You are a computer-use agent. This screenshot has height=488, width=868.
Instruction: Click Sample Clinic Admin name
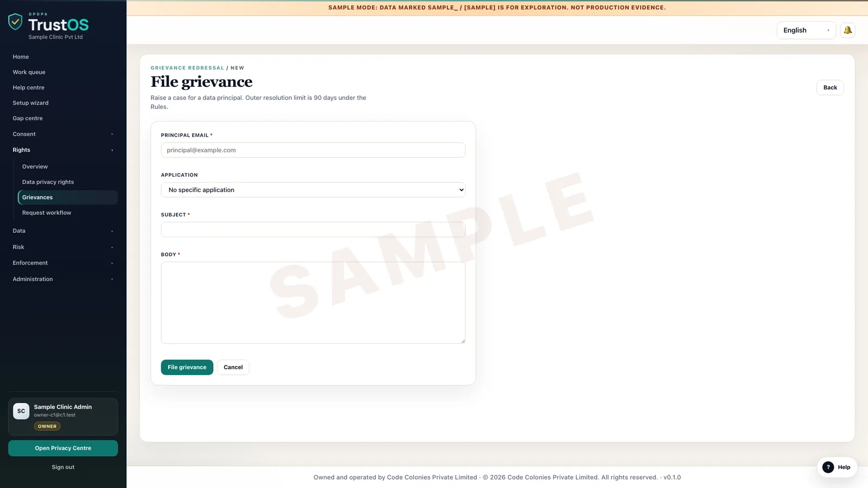tap(63, 407)
